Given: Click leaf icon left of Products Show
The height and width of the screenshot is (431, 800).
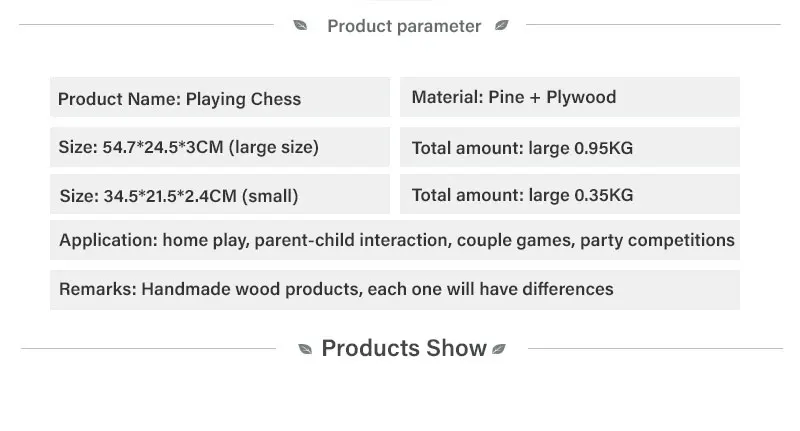Looking at the screenshot, I should (306, 349).
